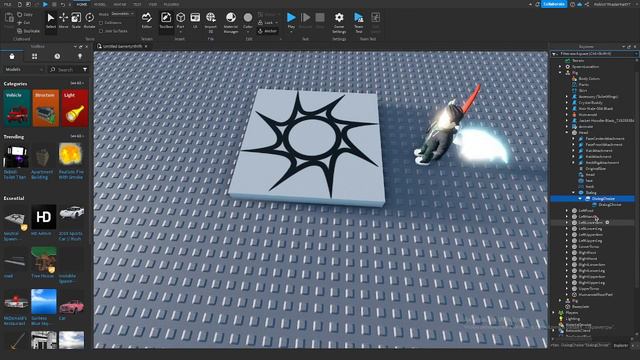Image resolution: width=640 pixels, height=360 pixels.
Task: Enable the Collisions checkbox
Action: tap(101, 22)
